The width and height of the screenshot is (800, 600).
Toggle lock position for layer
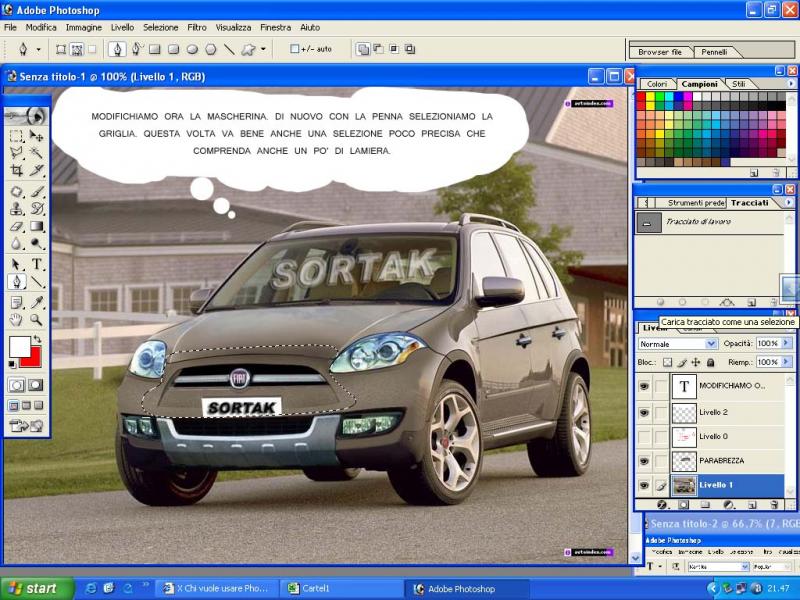coord(695,362)
